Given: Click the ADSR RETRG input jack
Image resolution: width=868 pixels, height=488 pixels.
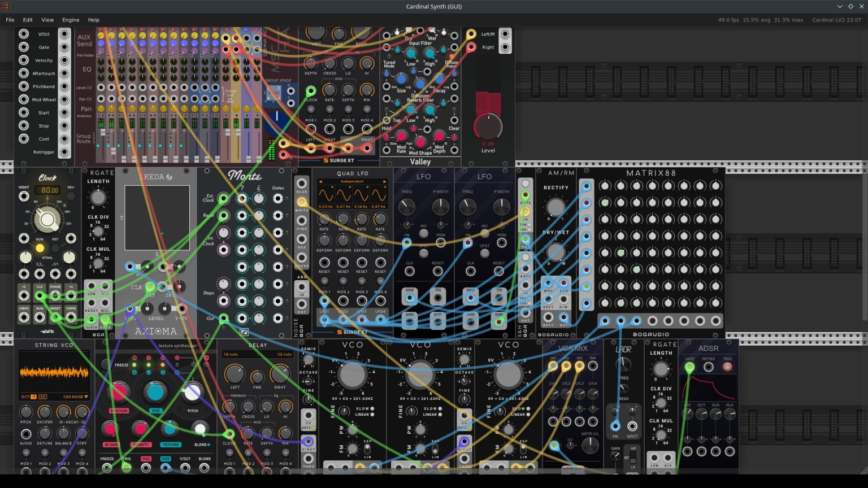Looking at the screenshot, I should click(x=708, y=367).
